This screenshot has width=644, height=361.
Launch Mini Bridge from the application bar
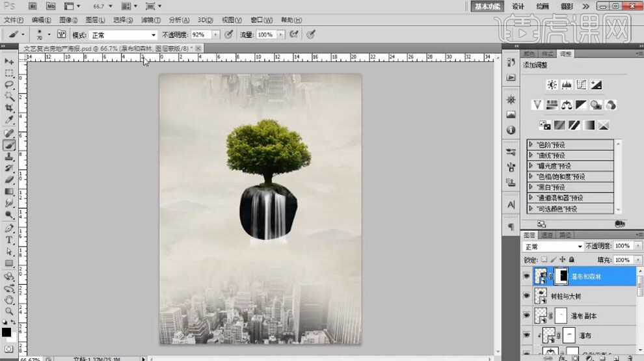(x=51, y=6)
